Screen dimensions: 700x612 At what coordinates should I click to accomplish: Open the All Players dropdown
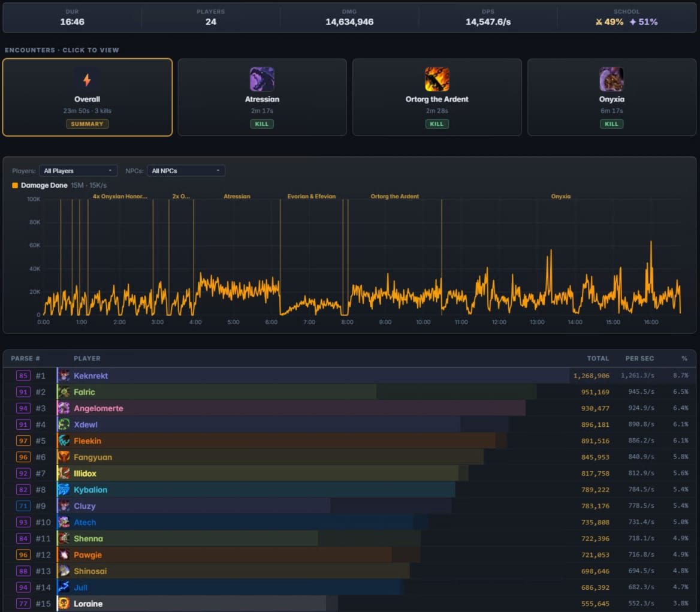78,171
